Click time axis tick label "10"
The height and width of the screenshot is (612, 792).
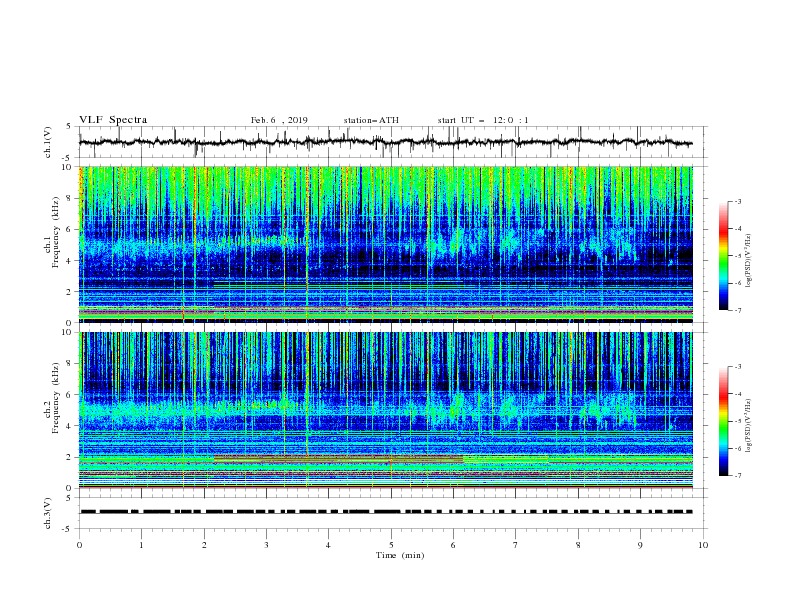(703, 545)
